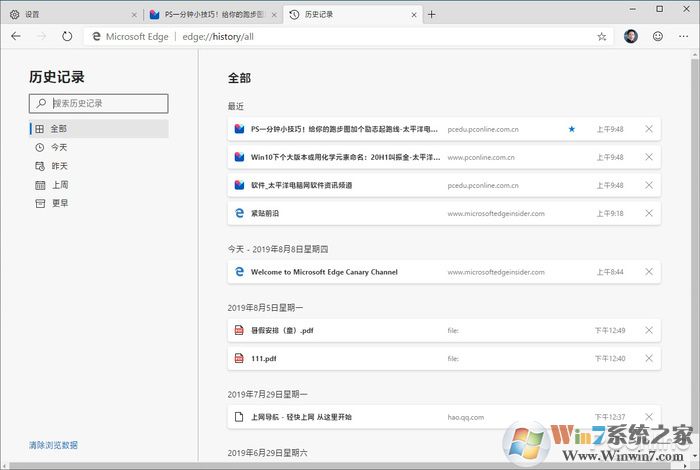Delete Win10下个大版本 entry with X
Viewport: 700px width, 470px height.
(649, 157)
